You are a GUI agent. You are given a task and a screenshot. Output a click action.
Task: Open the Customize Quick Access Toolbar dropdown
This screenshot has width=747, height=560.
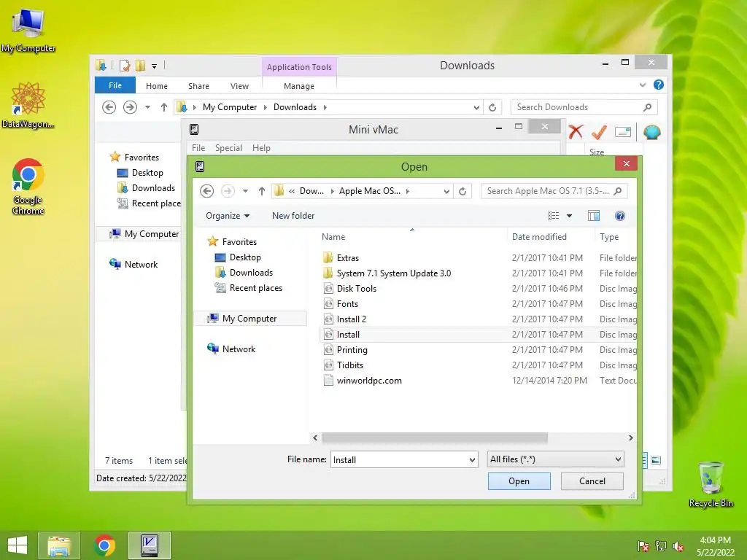click(155, 66)
